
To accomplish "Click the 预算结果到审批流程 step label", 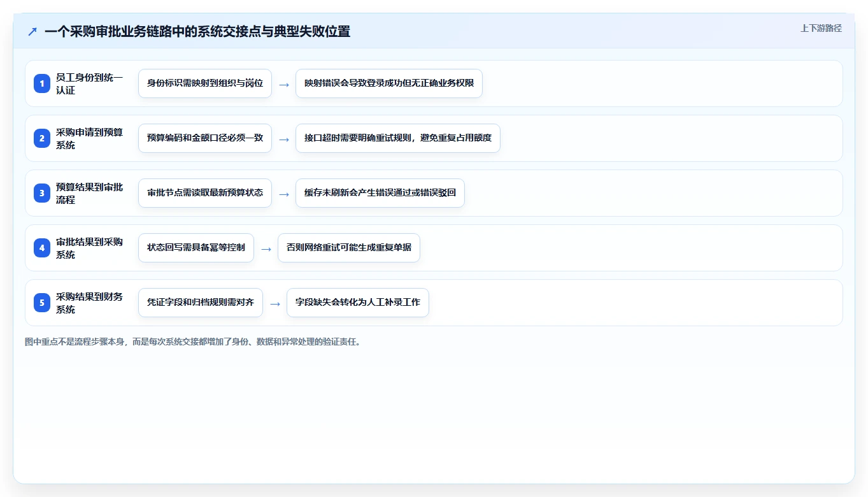I will tap(90, 193).
